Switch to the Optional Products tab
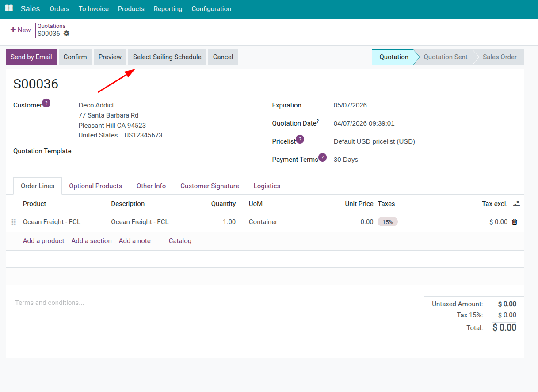Viewport: 538px width, 392px height. 95,186
